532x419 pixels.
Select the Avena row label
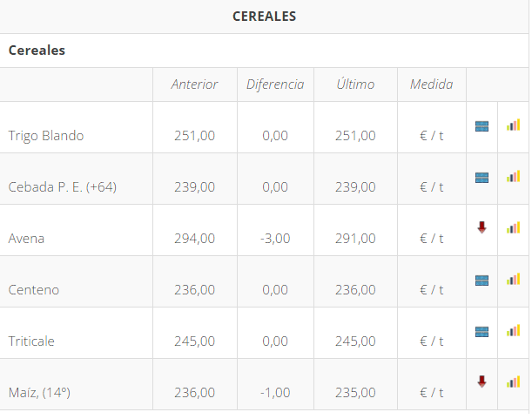coord(26,239)
